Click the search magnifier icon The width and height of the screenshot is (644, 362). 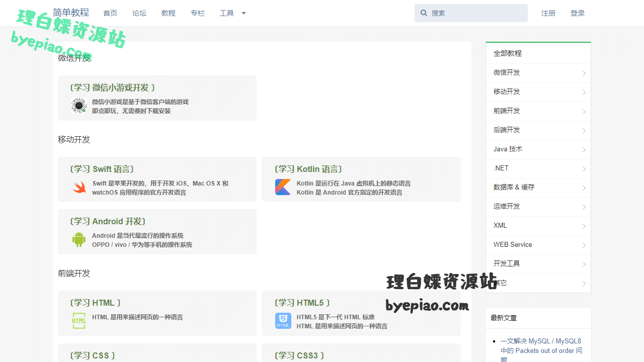click(424, 13)
